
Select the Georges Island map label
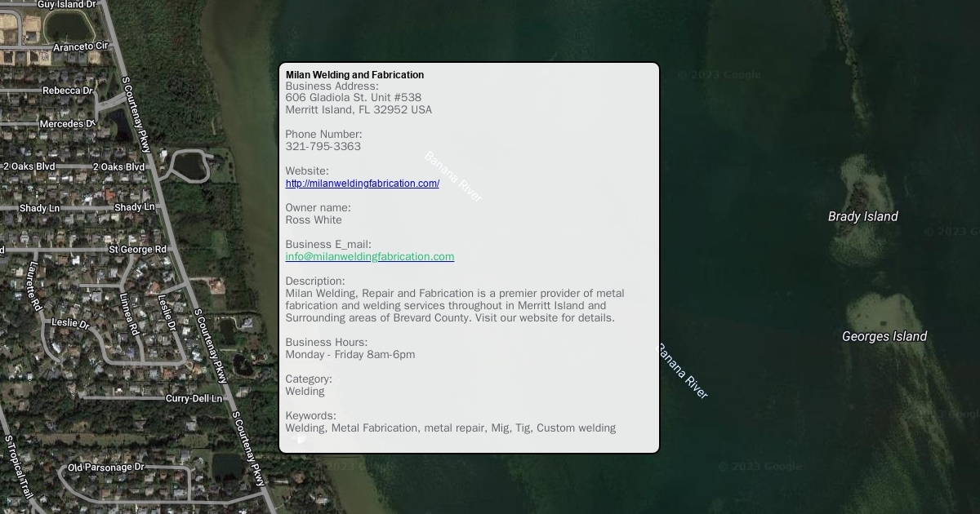[x=884, y=337]
